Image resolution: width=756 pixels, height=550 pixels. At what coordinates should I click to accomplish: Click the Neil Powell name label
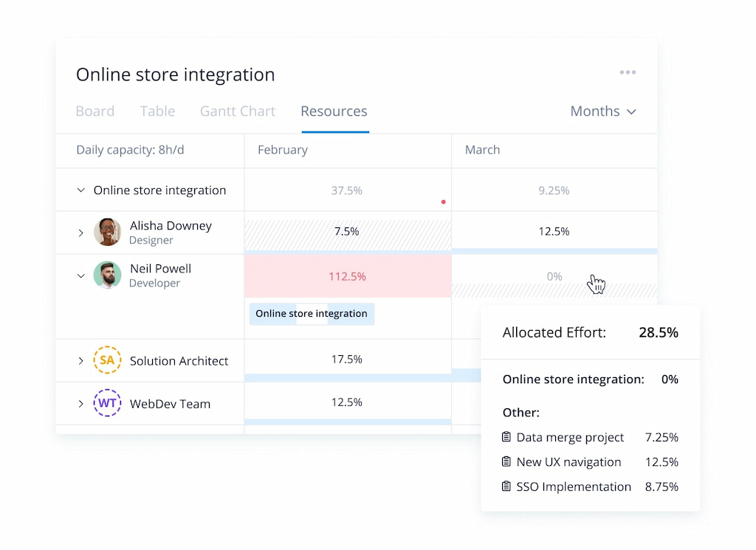[x=160, y=269]
